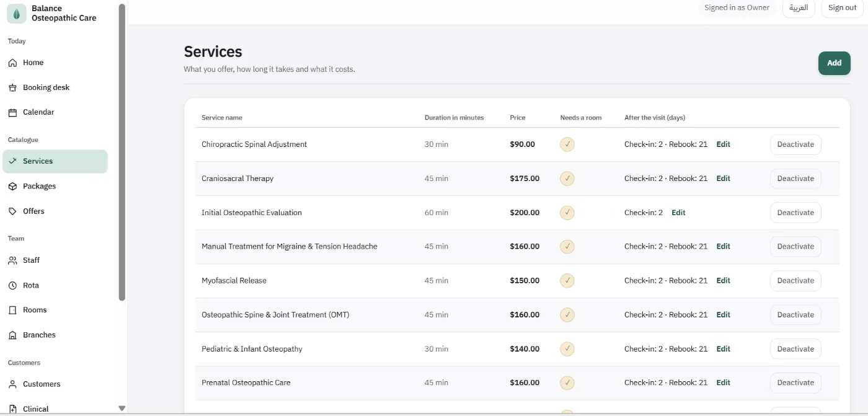This screenshot has height=416, width=868.
Task: Click the Balance Osteopathic Care leaf logo
Action: [16, 14]
